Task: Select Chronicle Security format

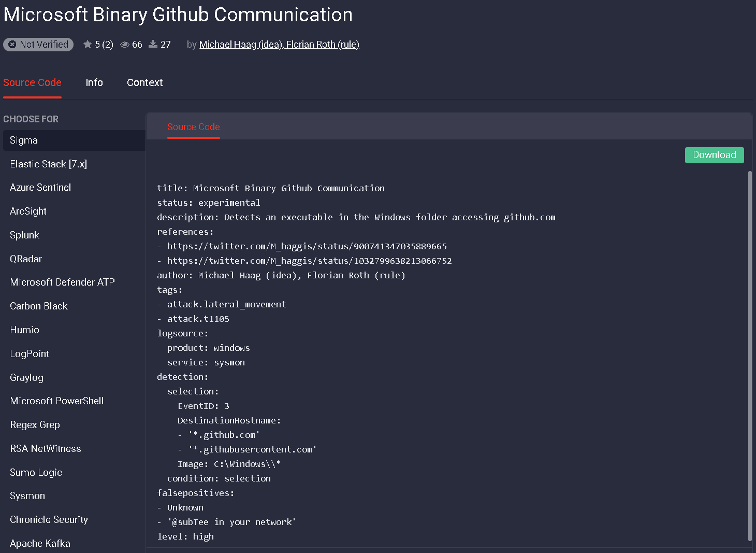Action: (x=74, y=520)
